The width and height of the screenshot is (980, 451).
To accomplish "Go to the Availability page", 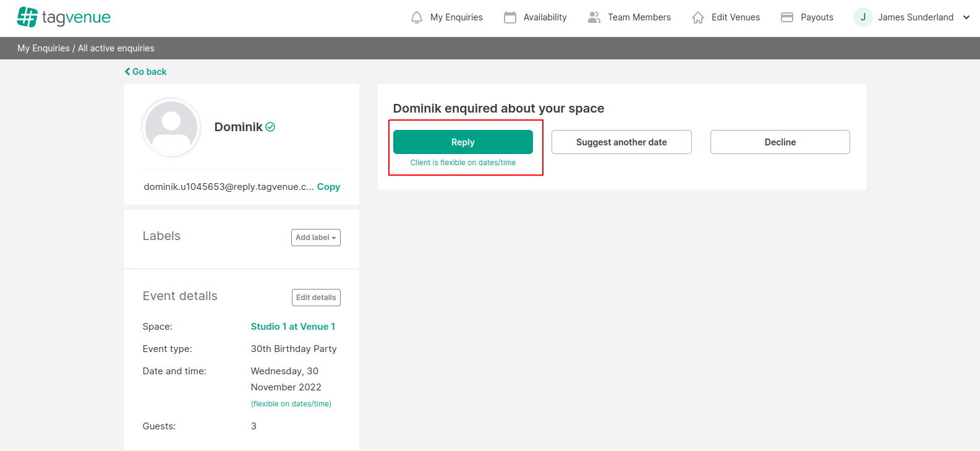I will click(x=545, y=17).
